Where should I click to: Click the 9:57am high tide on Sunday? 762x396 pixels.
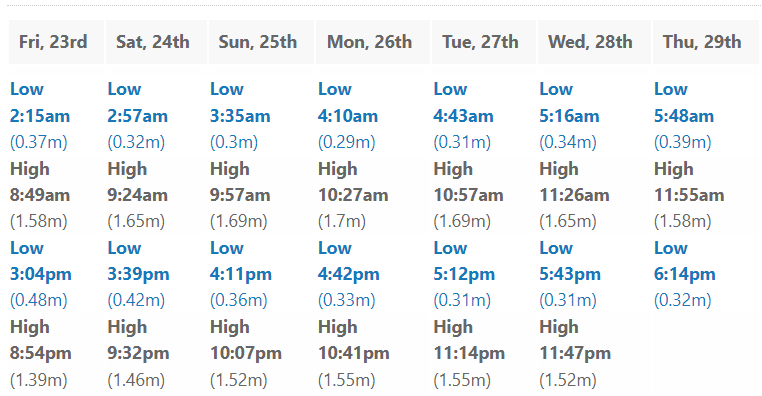[x=240, y=195]
